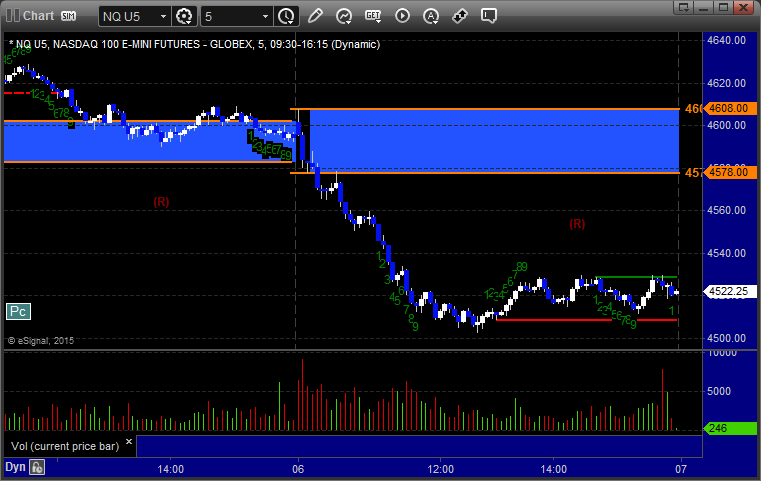
Task: Click the SIM badge in the title bar
Action: click(x=68, y=16)
